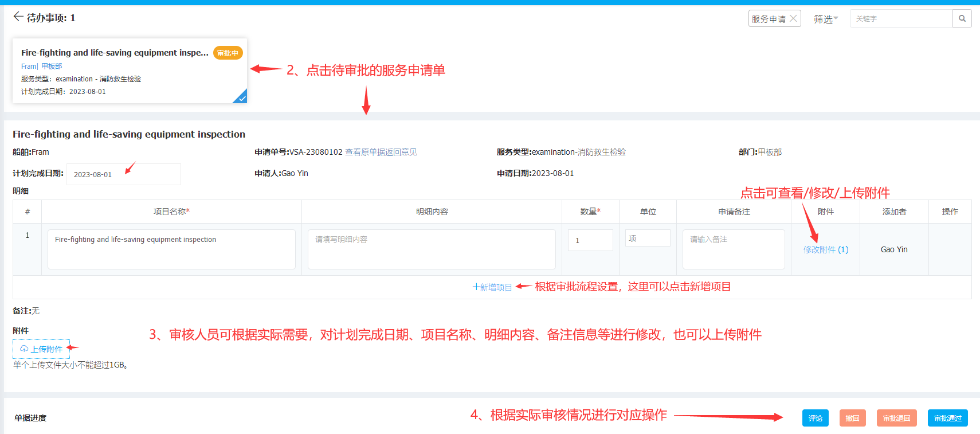Click the 审批通过 approve button
Screen dimensions: 980x434
click(948, 418)
